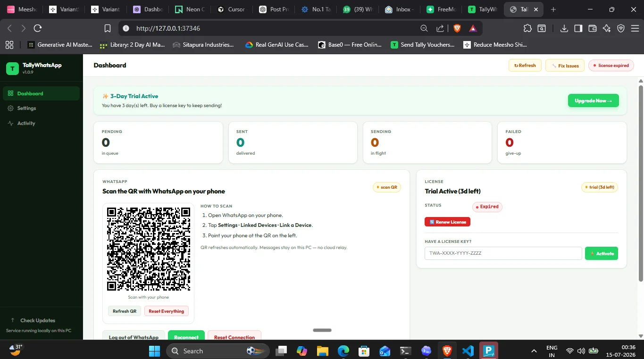Click the zoom magnifier icon in address bar
Viewport: 644px width, 359px height.
[424, 28]
